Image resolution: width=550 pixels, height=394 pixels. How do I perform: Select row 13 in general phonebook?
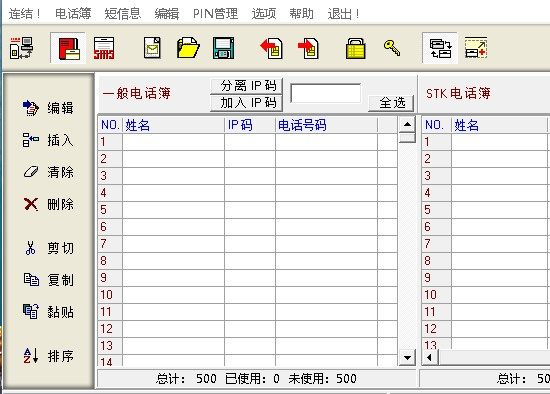(248, 346)
